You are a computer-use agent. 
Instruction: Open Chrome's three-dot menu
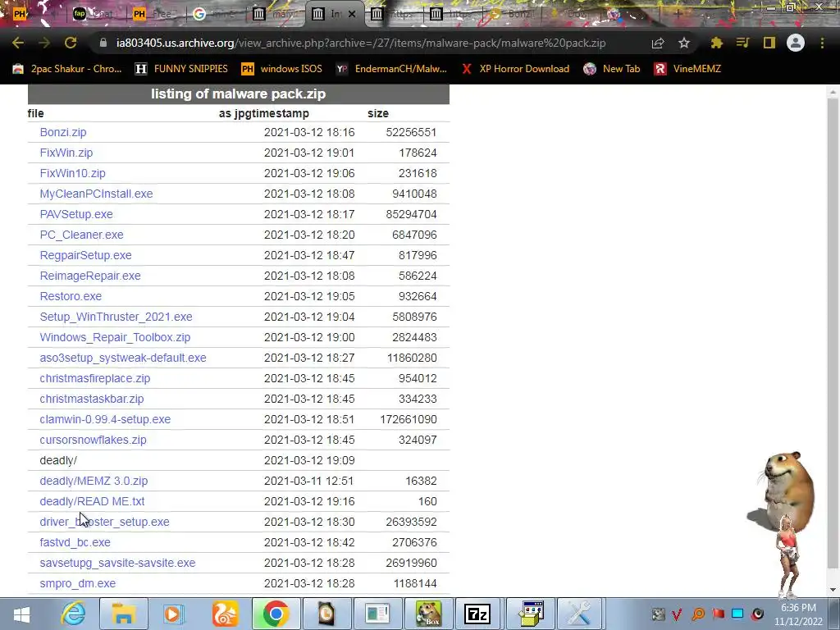pos(822,43)
